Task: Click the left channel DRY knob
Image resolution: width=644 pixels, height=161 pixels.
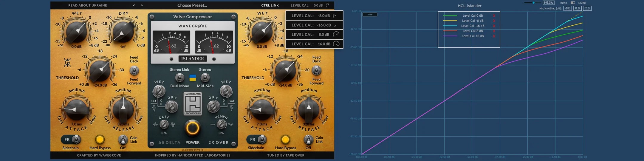Action: 123,32
